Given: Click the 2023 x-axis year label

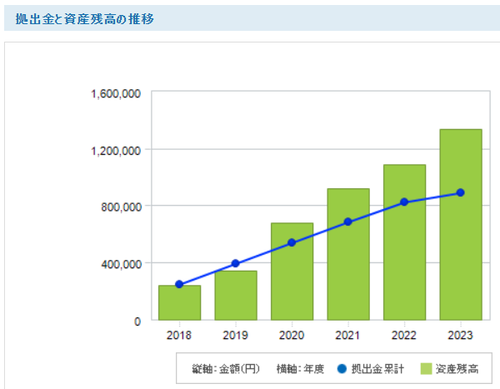Looking at the screenshot, I should (460, 335).
